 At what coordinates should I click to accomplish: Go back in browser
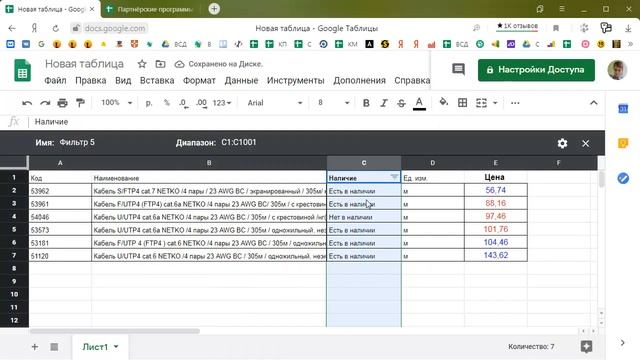pos(12,28)
